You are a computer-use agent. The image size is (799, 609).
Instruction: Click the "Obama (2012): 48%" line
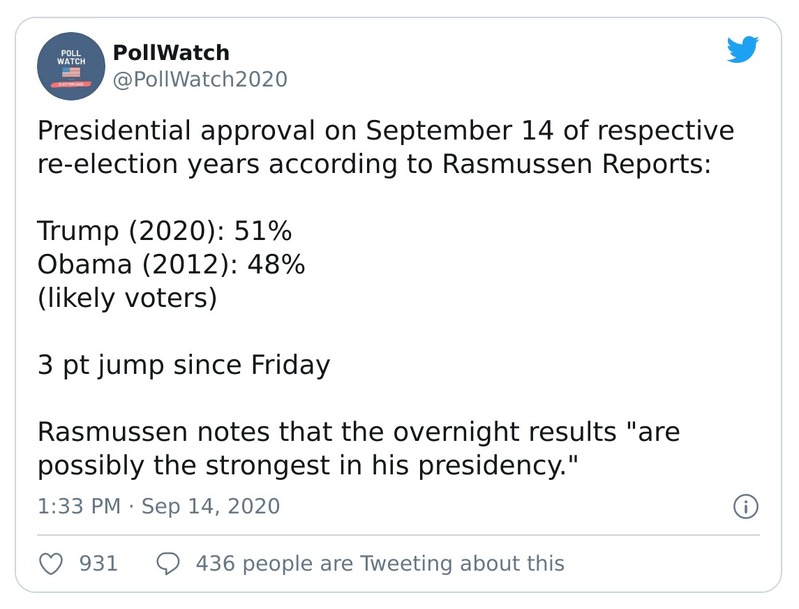(170, 264)
